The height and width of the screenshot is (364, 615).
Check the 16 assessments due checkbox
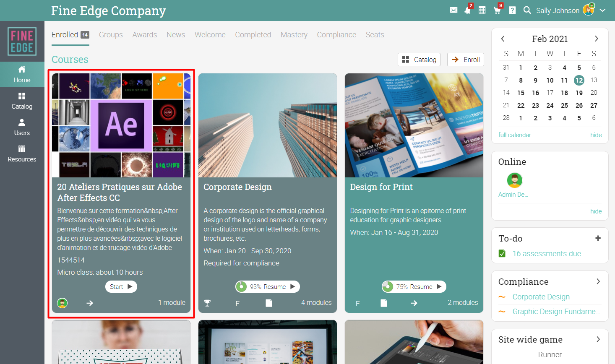tap(502, 253)
